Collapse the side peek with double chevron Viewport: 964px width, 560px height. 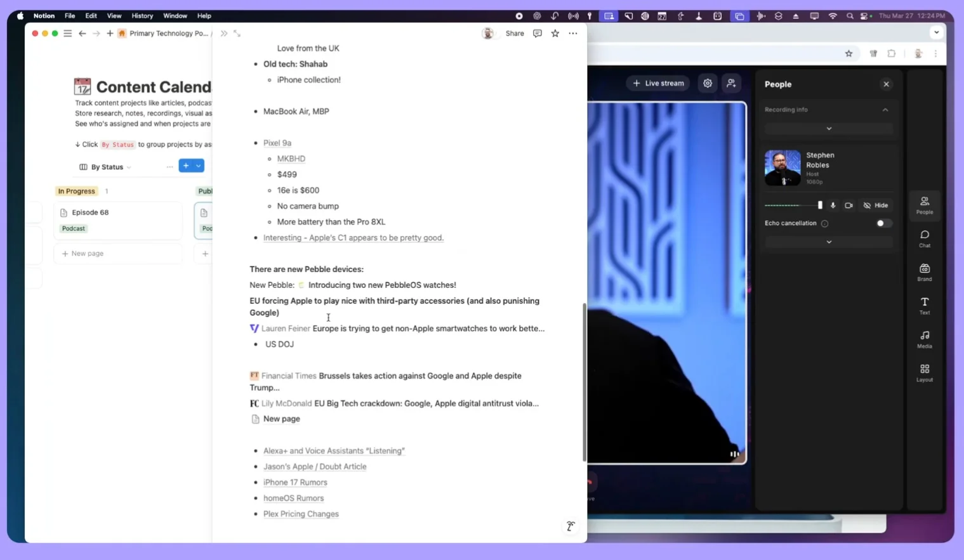tap(224, 34)
